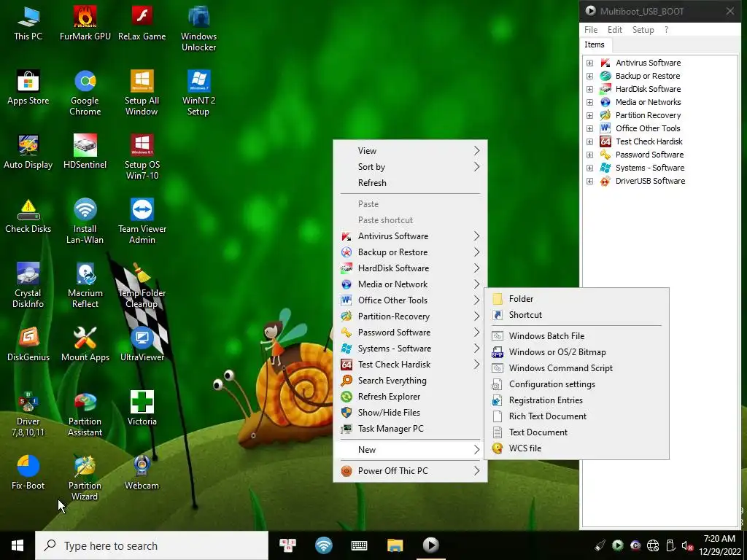This screenshot has height=560, width=747.
Task: Open Apps Store desktop icon
Action: click(28, 87)
